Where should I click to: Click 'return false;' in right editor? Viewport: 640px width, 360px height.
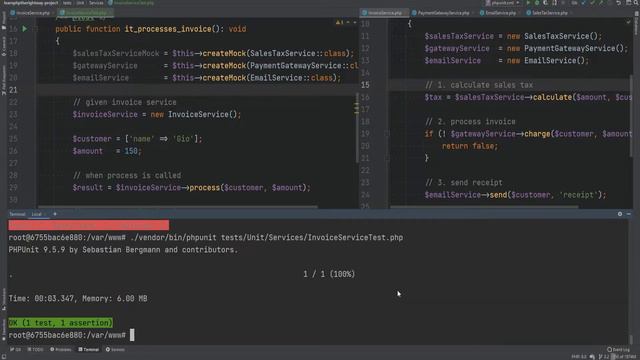pos(470,146)
